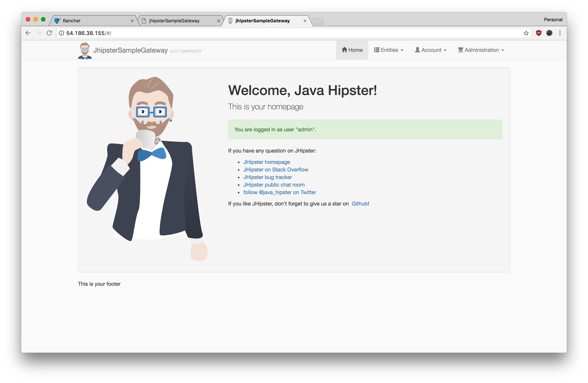Click the browser forward arrow

[x=38, y=33]
